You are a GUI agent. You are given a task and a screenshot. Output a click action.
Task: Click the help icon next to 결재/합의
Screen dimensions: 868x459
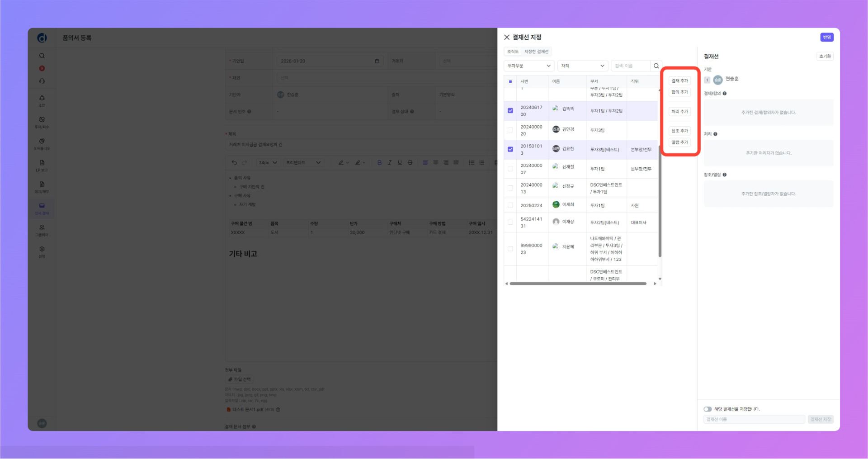(x=724, y=94)
